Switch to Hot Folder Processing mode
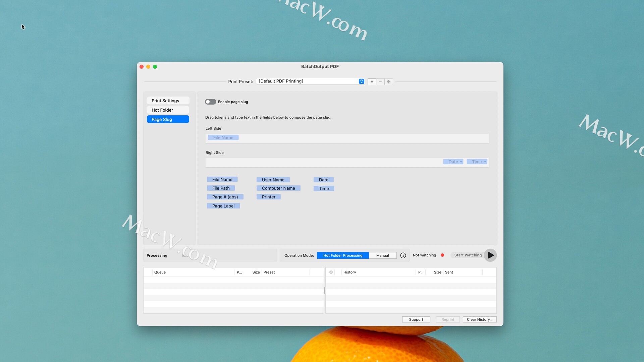The height and width of the screenshot is (362, 644). [x=343, y=255]
